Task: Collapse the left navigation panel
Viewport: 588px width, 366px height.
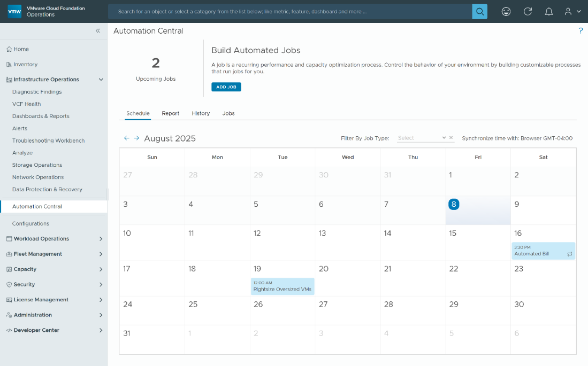Action: pyautogui.click(x=98, y=31)
